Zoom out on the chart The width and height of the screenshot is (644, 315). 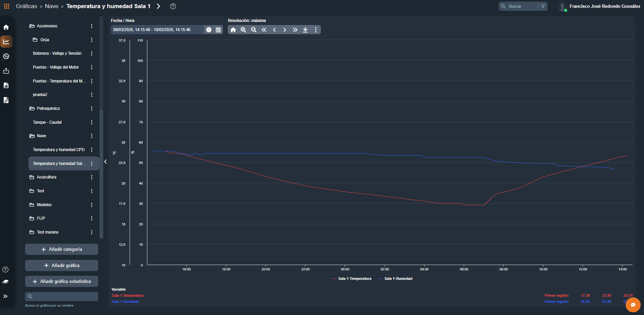[254, 30]
